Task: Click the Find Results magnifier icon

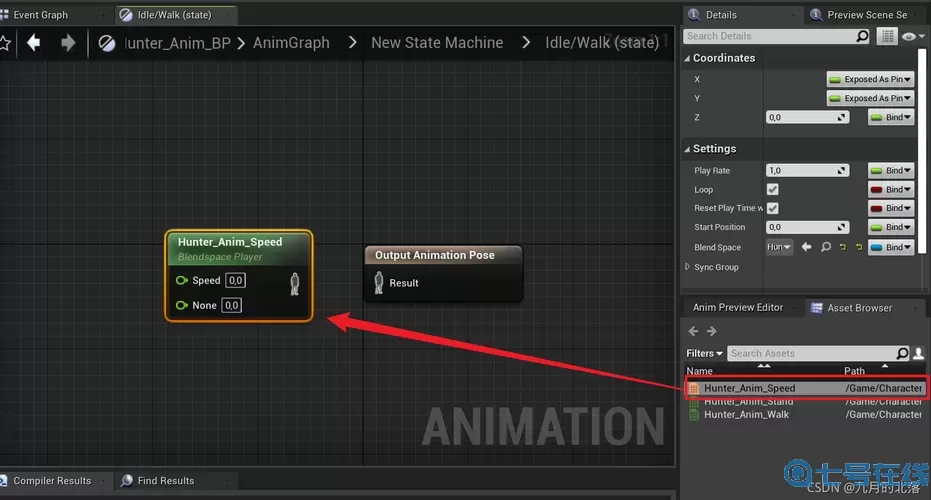Action: pyautogui.click(x=126, y=480)
